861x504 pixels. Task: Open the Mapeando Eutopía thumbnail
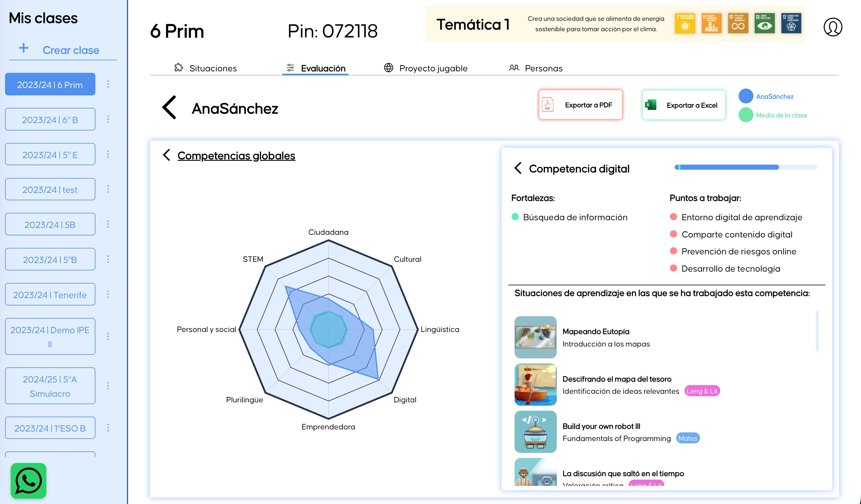(535, 337)
